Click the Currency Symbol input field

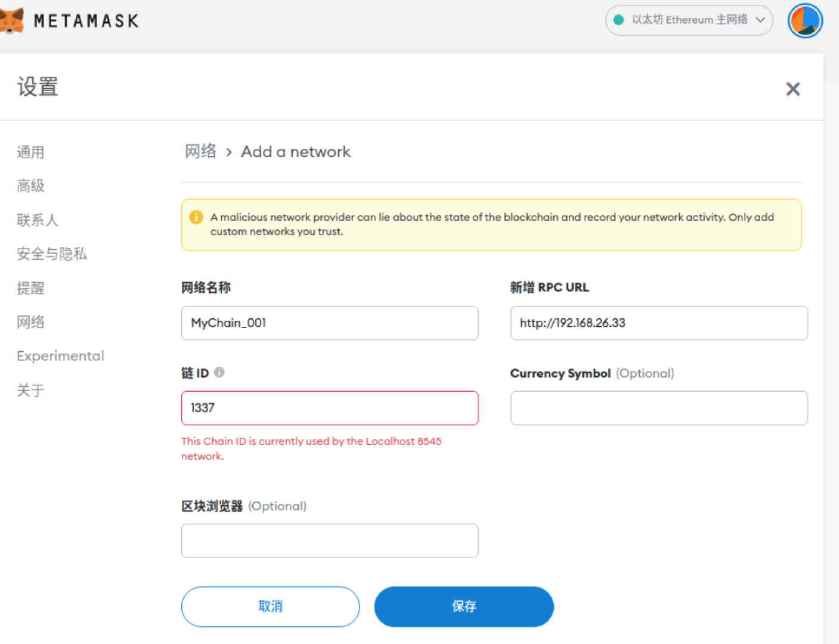pos(659,408)
